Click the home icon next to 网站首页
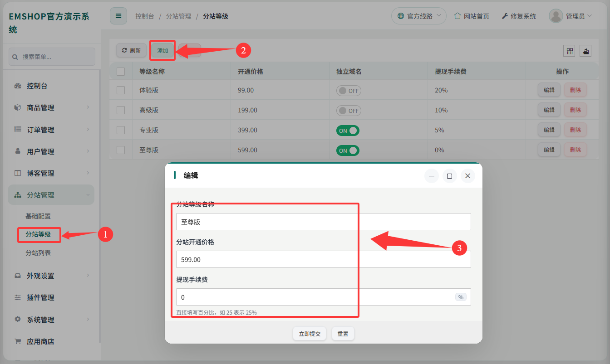This screenshot has width=610, height=364. pyautogui.click(x=457, y=15)
